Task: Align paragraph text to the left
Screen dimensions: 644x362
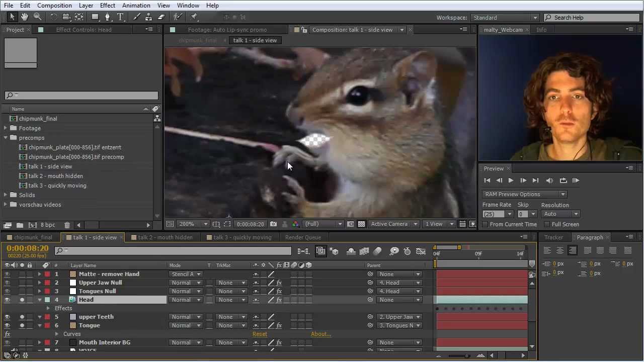Action: coord(547,250)
